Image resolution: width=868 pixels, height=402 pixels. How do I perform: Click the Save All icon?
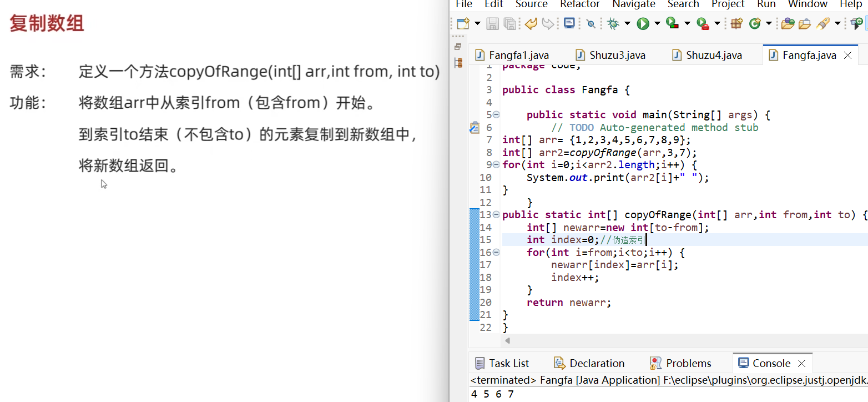pos(510,23)
